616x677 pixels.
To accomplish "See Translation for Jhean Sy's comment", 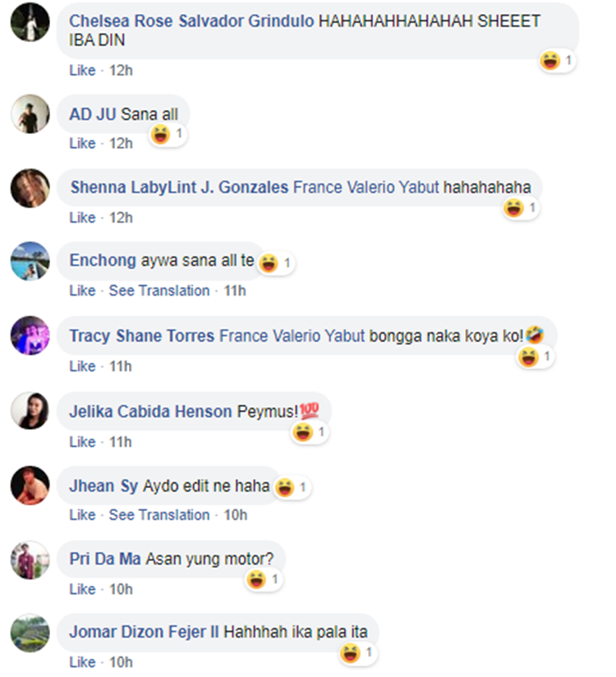I will point(159,515).
